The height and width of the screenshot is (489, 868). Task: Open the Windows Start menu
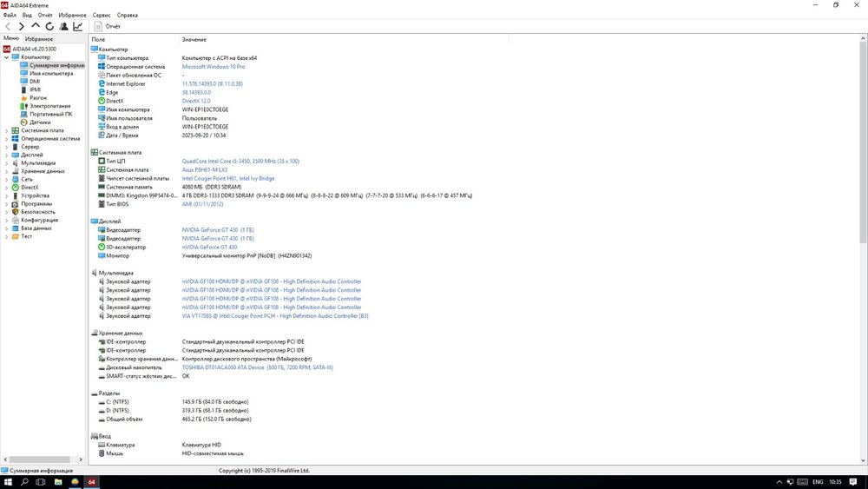[x=8, y=482]
